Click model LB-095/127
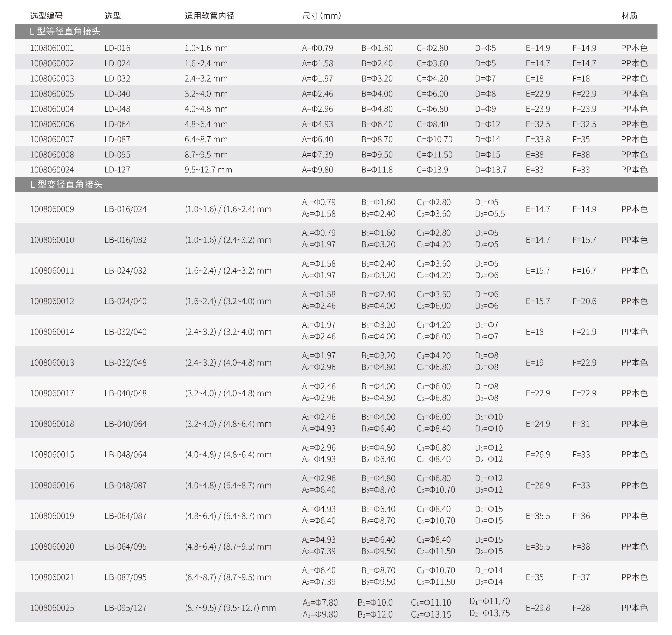The height and width of the screenshot is (635, 672). (125, 608)
